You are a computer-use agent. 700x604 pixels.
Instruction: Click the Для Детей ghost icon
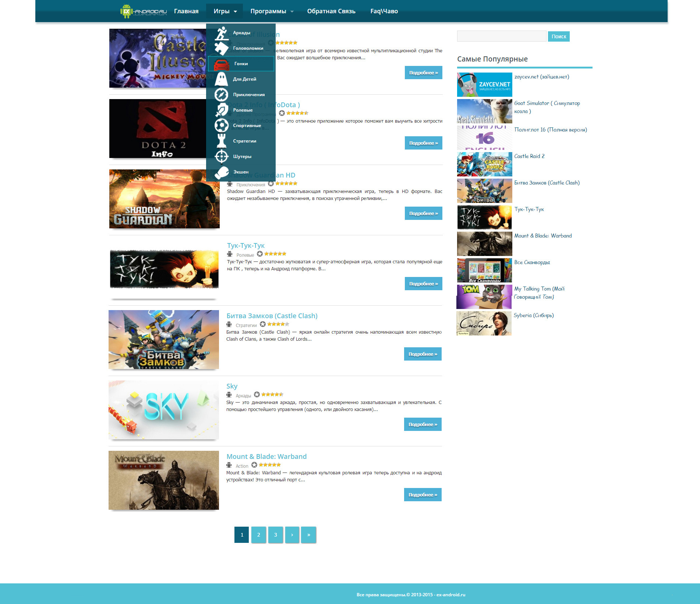[x=222, y=79]
